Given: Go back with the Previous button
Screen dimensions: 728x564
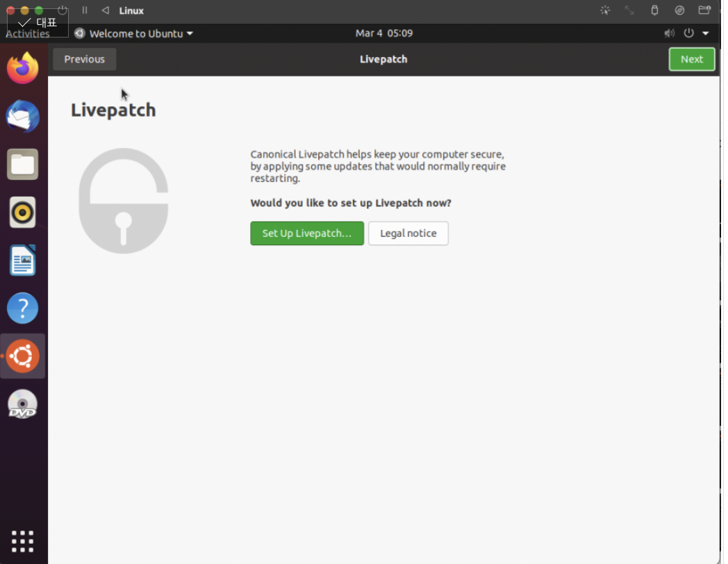Looking at the screenshot, I should (85, 60).
